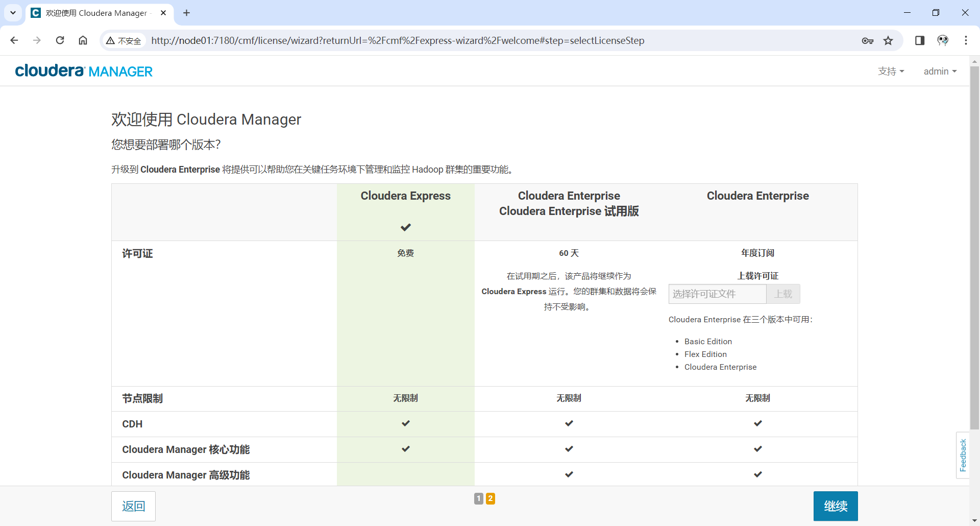Click the scroll up arrow

point(974,61)
